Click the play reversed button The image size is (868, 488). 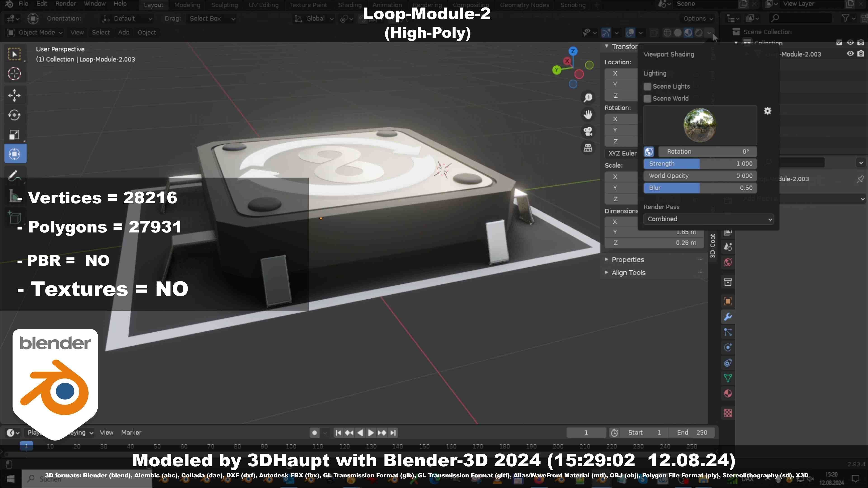[360, 433]
